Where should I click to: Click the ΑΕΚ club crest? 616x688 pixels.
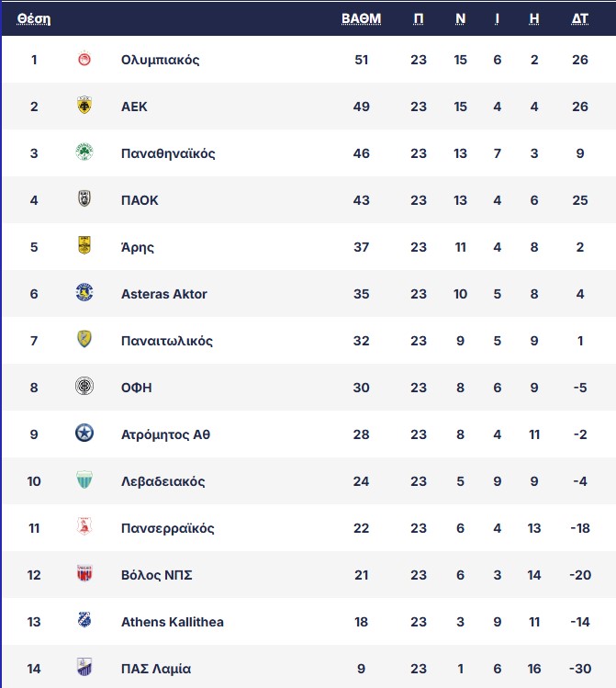84,106
